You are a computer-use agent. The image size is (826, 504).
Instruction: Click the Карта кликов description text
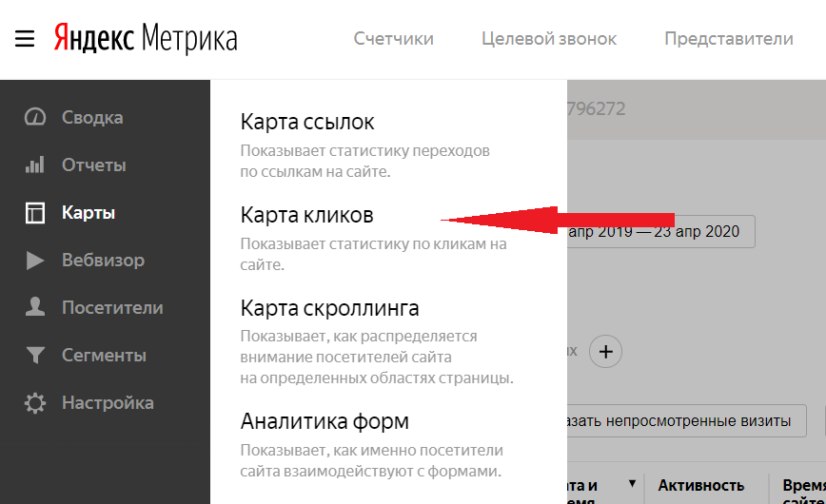point(373,254)
